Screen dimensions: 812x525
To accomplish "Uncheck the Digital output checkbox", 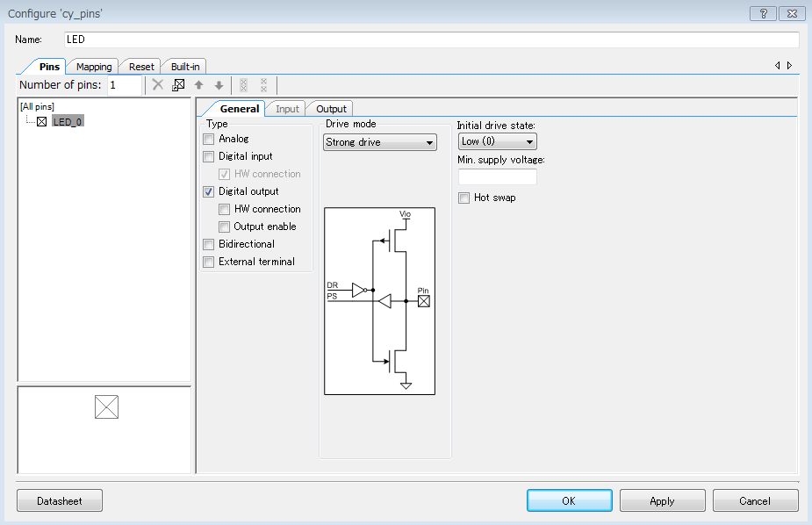I will click(209, 192).
